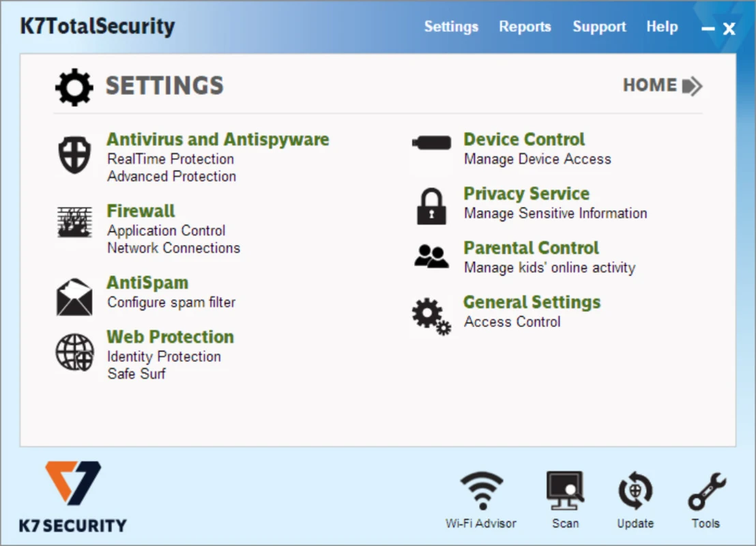Viewport: 756px width, 546px height.
Task: Click the General Settings gears icon
Action: [x=431, y=315]
